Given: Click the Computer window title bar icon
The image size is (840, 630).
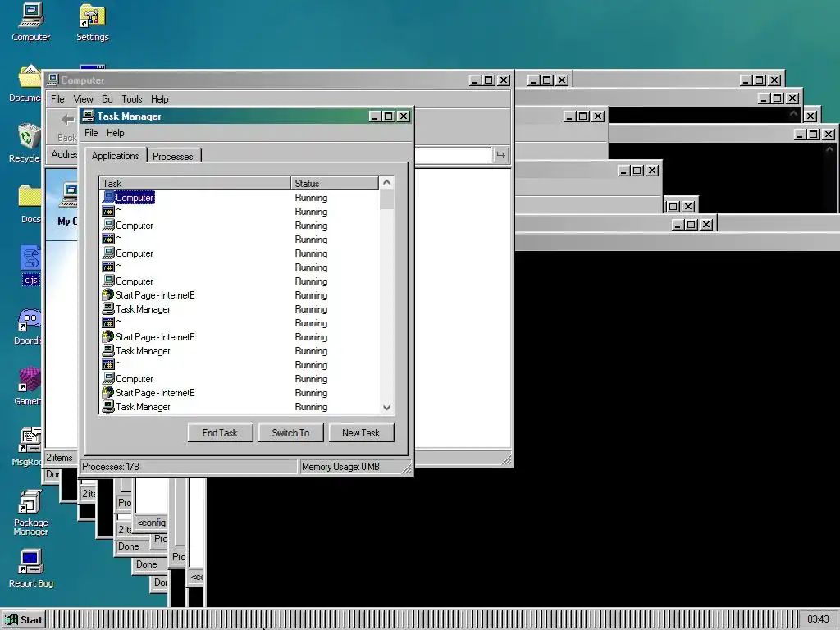Looking at the screenshot, I should [x=52, y=80].
